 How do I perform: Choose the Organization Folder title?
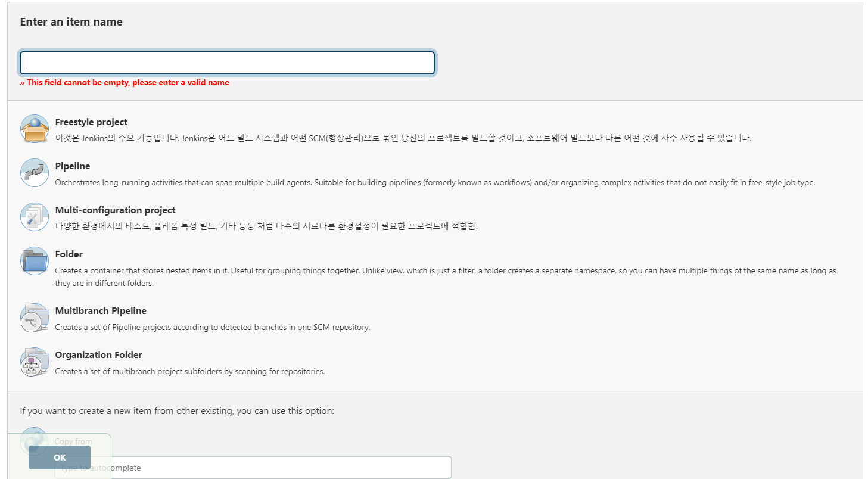tap(98, 355)
